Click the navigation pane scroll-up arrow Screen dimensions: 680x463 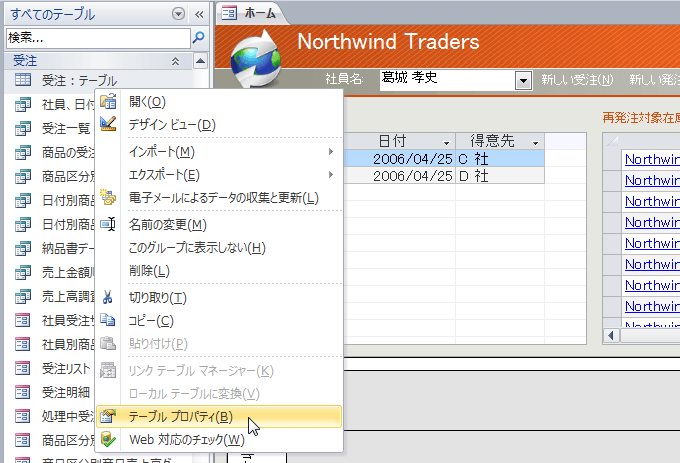pos(200,61)
